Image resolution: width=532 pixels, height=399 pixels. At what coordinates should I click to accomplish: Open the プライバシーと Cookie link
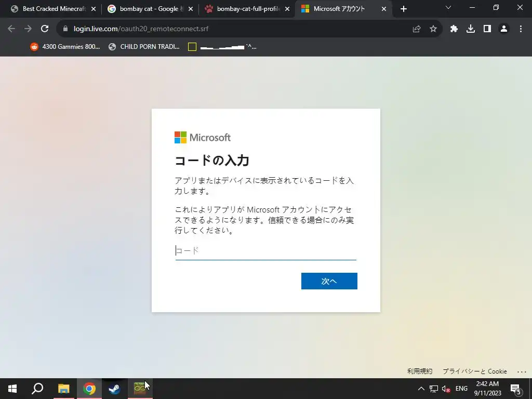[475, 371]
